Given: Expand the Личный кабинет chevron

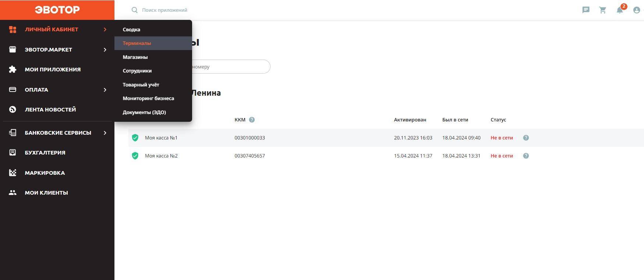Looking at the screenshot, I should click(x=105, y=29).
